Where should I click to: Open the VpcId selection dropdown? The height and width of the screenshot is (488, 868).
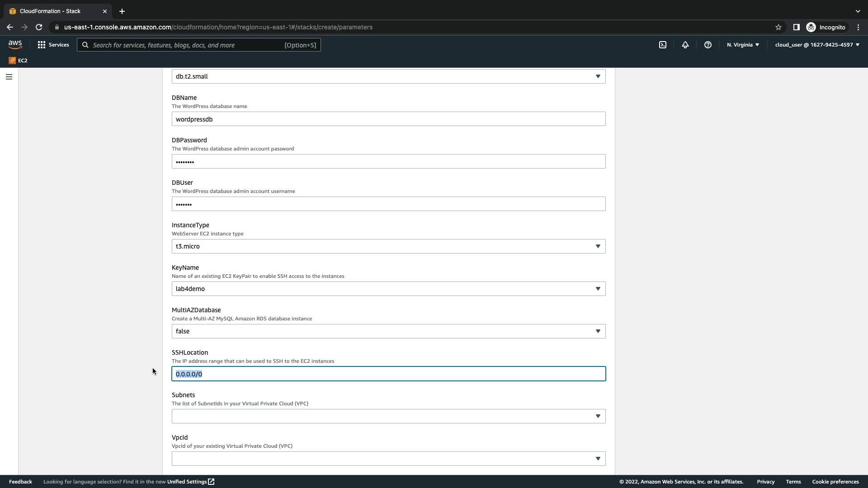point(388,459)
